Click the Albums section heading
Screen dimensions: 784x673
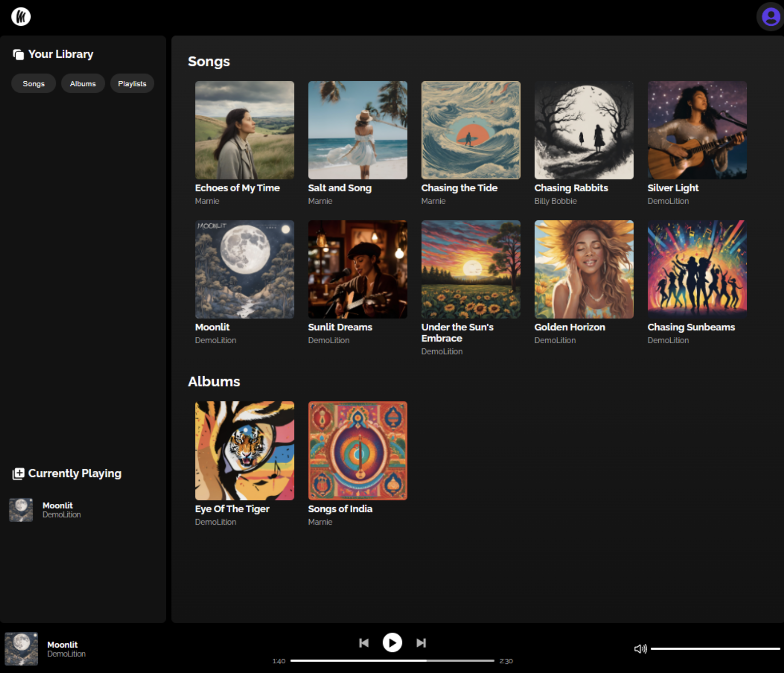tap(214, 381)
